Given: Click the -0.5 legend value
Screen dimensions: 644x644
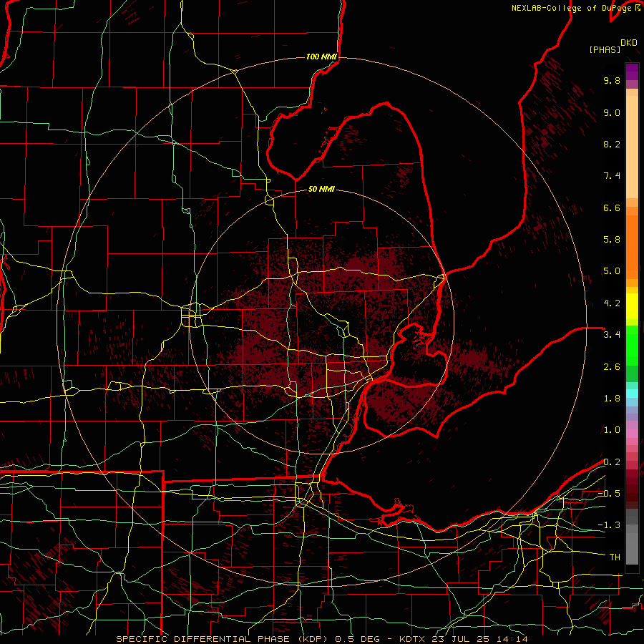Looking at the screenshot, I should coord(609,494).
